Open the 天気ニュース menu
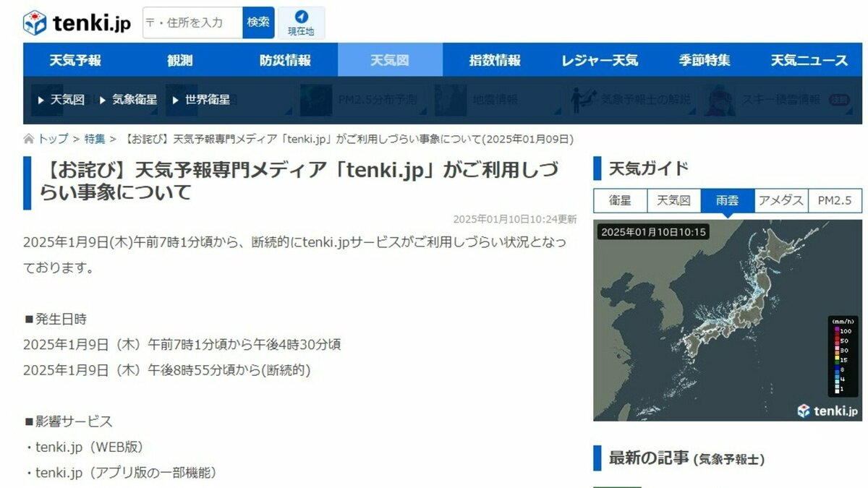The height and width of the screenshot is (488, 868). (x=809, y=60)
